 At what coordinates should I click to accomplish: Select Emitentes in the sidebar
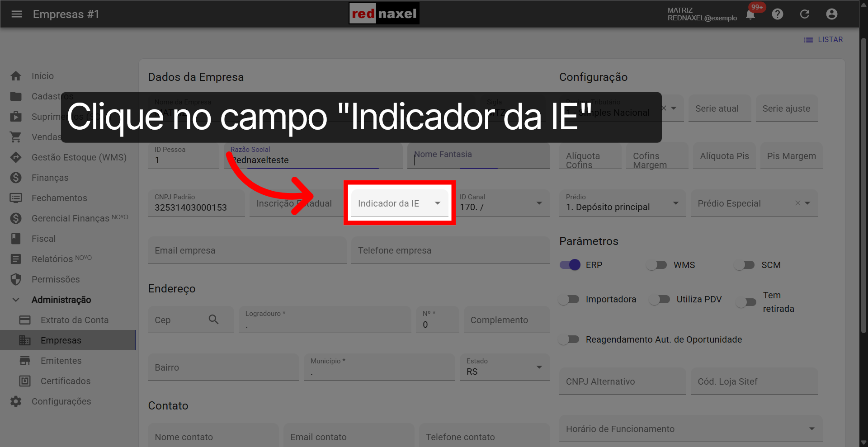(x=61, y=361)
